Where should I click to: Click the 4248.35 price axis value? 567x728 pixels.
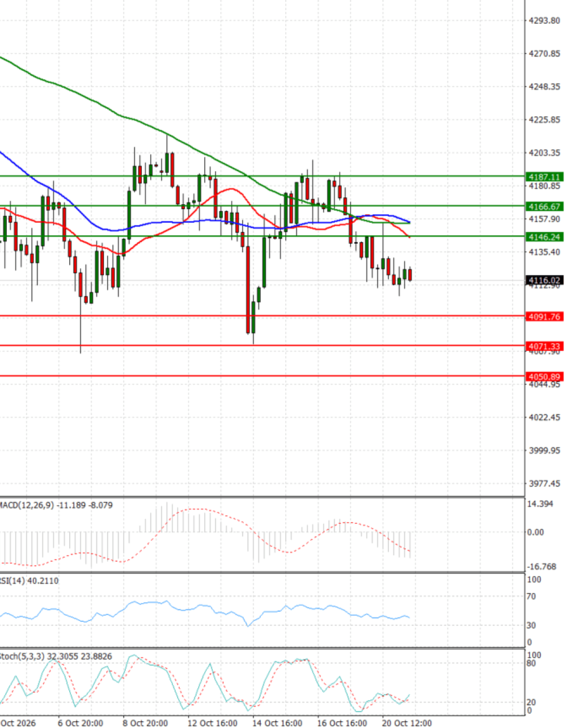click(544, 87)
